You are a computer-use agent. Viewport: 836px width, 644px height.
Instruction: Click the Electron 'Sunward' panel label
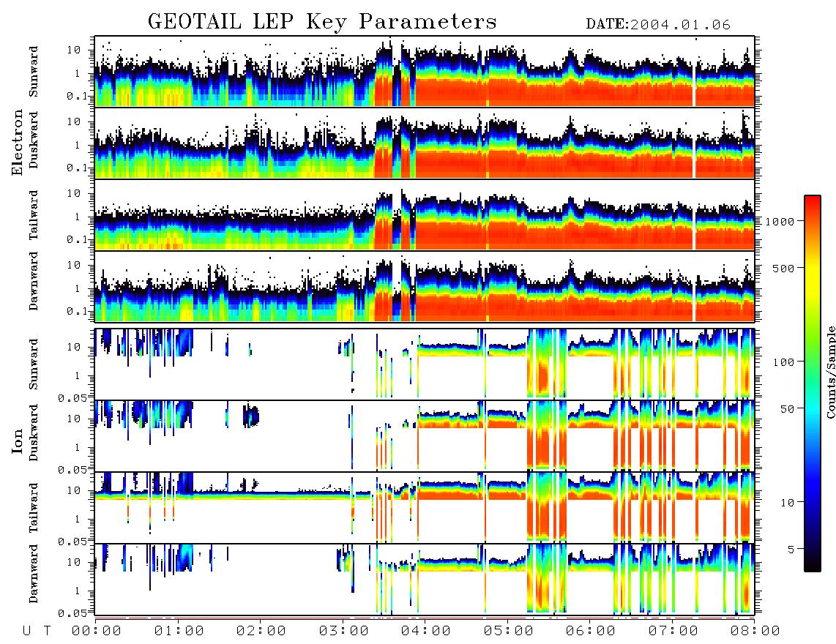pyautogui.click(x=34, y=72)
